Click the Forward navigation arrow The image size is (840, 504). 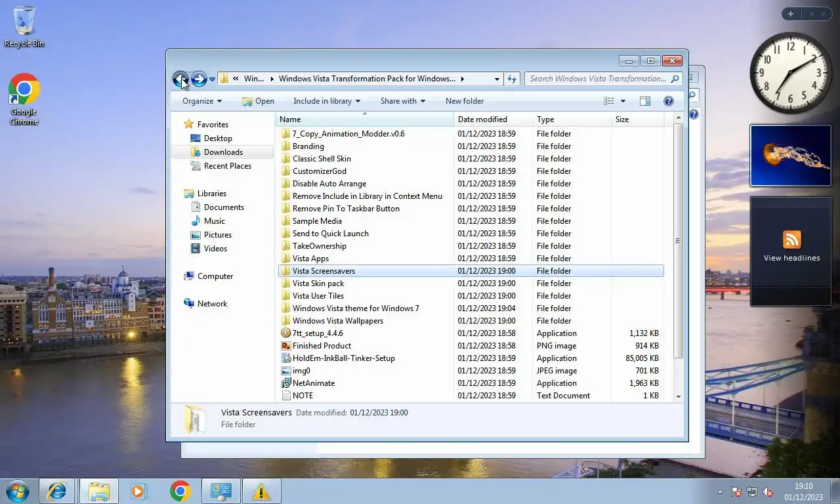pyautogui.click(x=199, y=79)
